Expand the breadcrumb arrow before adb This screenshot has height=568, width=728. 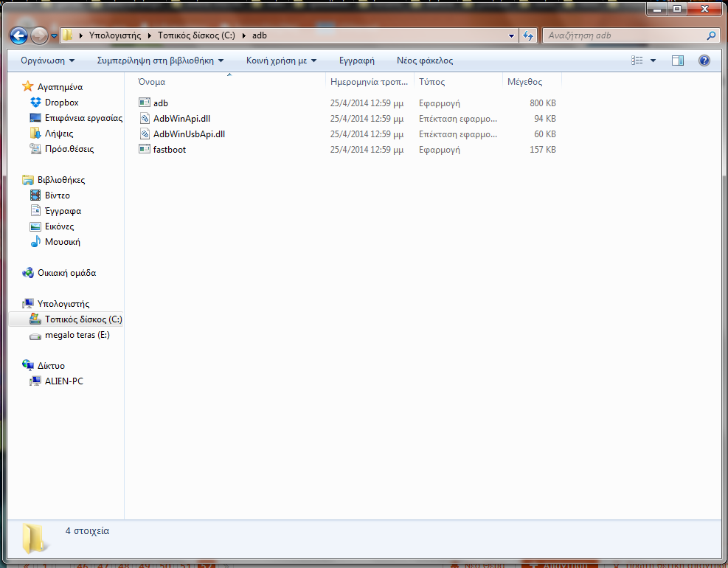pos(244,35)
